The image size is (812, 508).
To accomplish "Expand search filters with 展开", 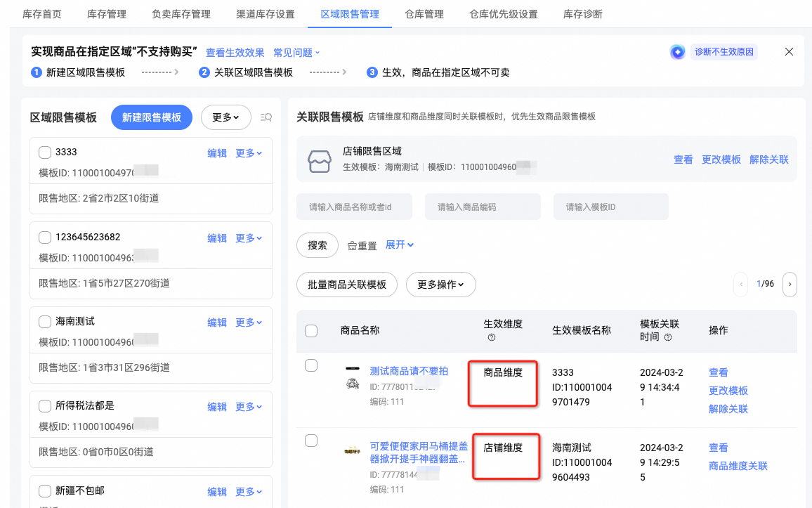I will pos(399,245).
